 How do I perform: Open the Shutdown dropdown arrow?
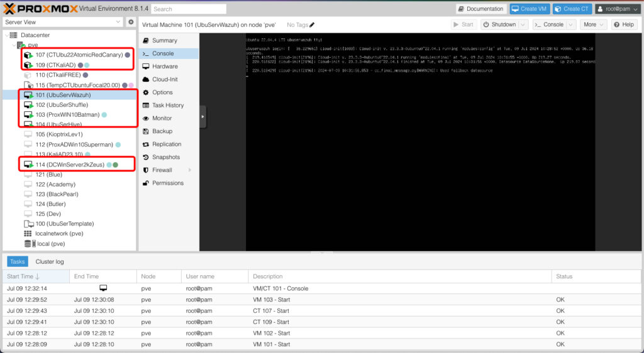tap(522, 24)
